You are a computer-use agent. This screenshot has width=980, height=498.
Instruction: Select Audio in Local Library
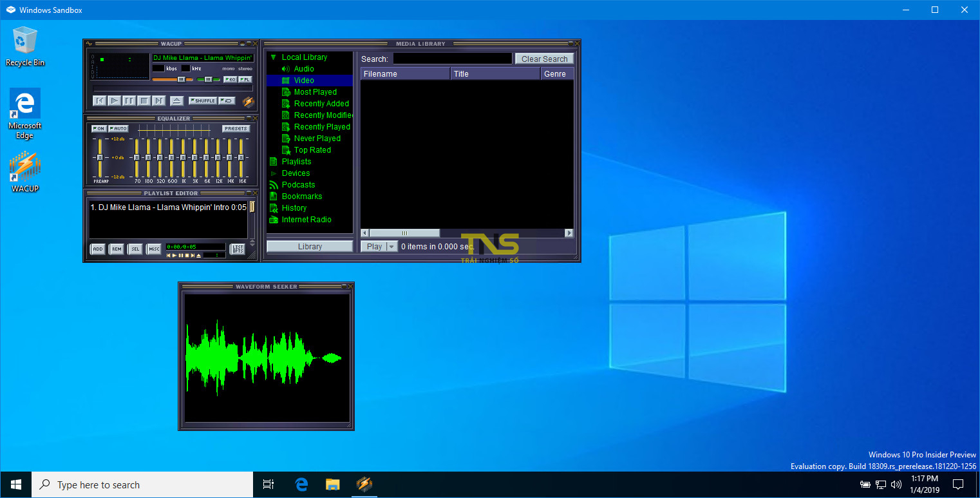[x=304, y=69]
